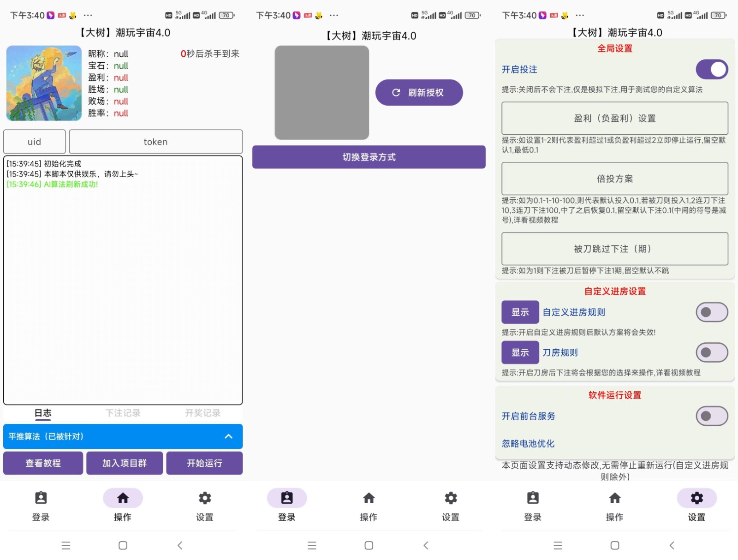The width and height of the screenshot is (738, 560).
Task: Click the refresh icon in 刷新授权
Action: [x=396, y=93]
